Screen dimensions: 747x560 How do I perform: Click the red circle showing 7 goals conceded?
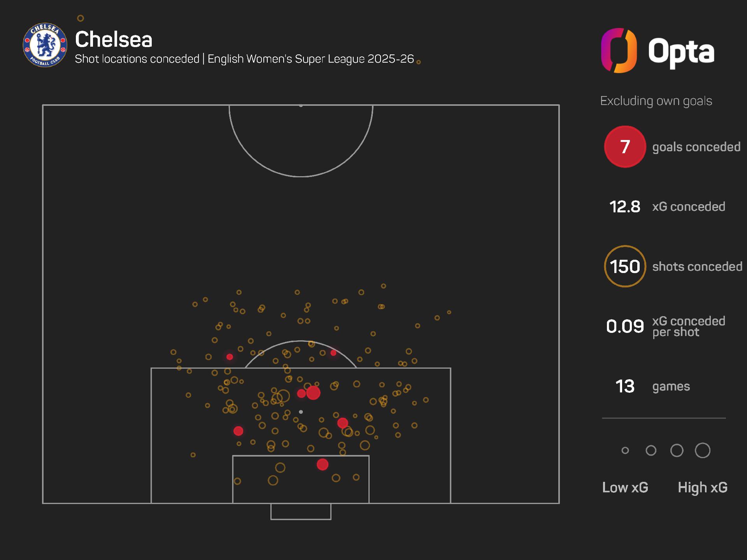point(625,147)
